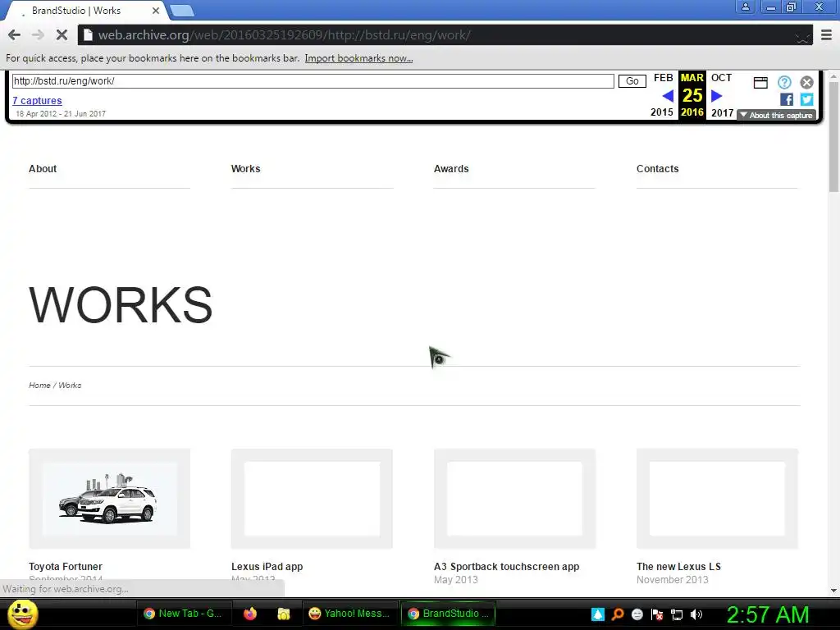Click the Wayback Go button
Image resolution: width=840 pixels, height=630 pixels.
[x=632, y=81]
